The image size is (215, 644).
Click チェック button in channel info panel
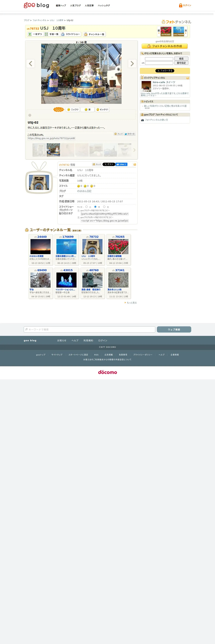(x=97, y=164)
